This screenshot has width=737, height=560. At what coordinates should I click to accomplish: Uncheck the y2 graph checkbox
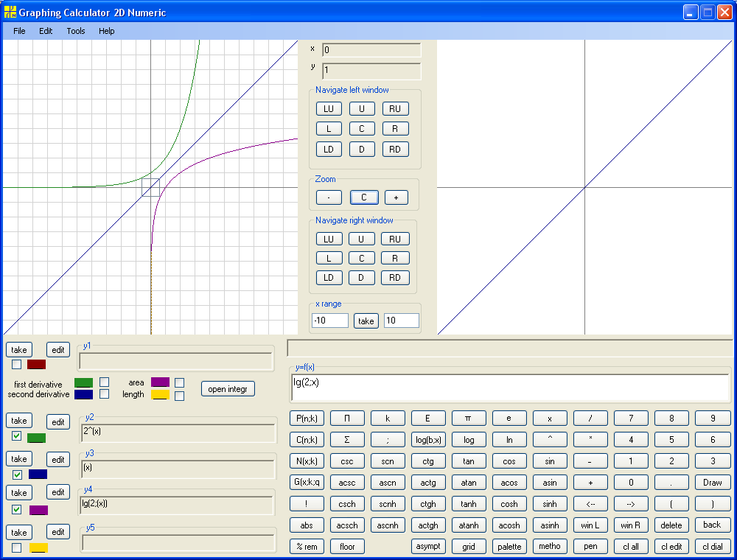16,435
